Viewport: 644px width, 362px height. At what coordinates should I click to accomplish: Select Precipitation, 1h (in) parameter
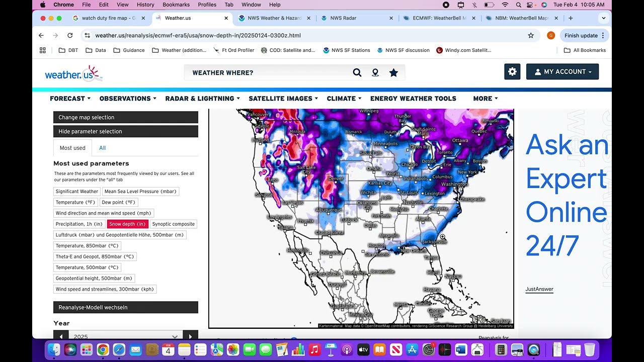pyautogui.click(x=79, y=224)
